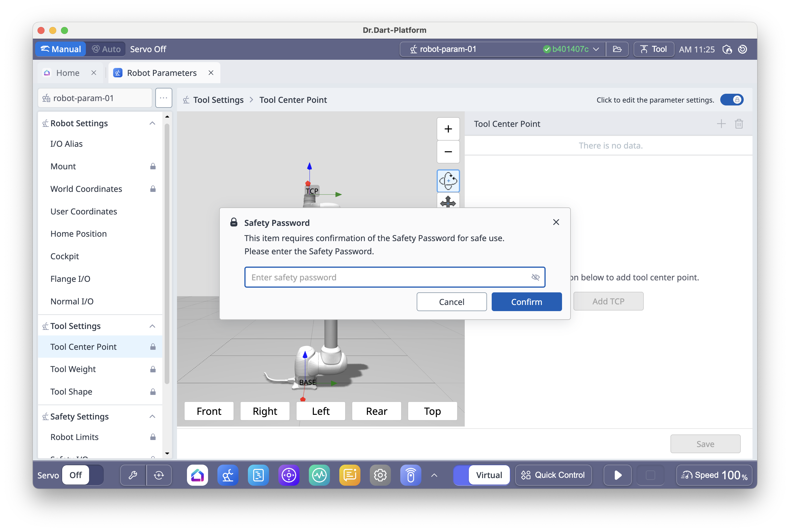
Task: Toggle the parameter edit lock switch
Action: point(732,100)
